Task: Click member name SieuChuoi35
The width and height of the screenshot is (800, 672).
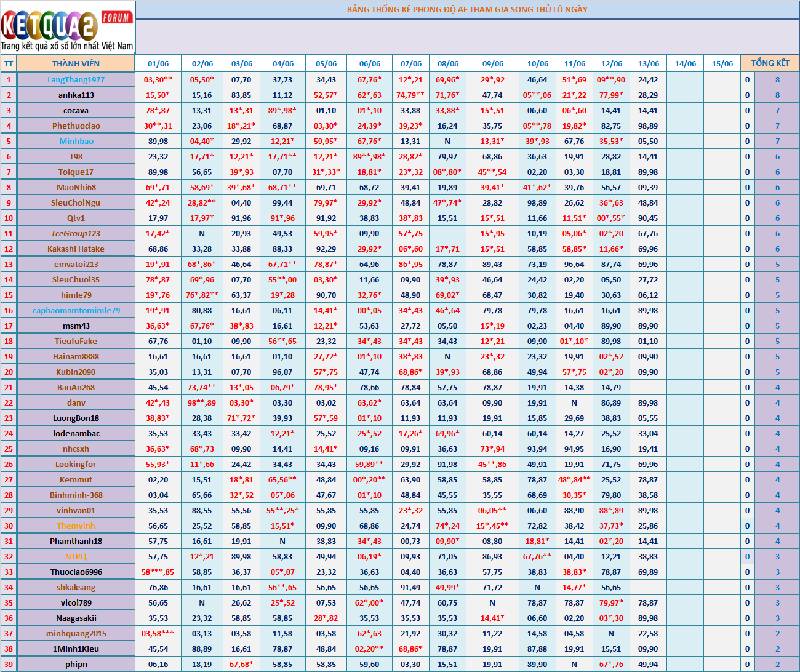Action: coord(76,279)
